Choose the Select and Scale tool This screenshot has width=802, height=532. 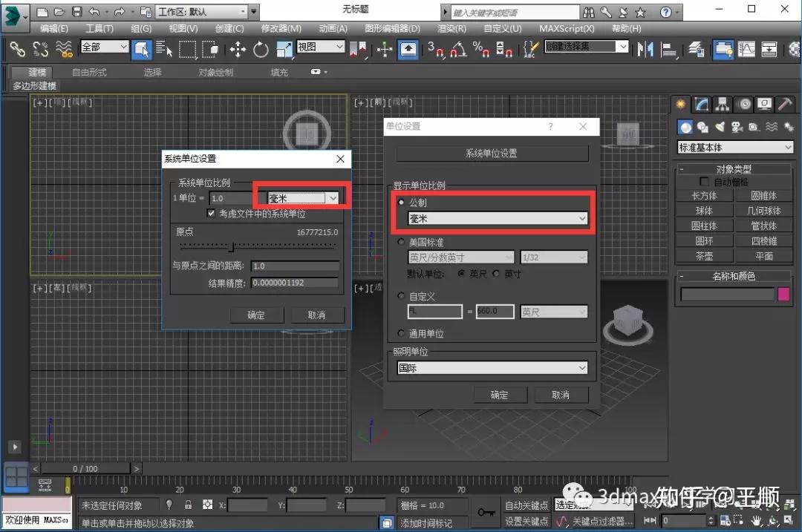(284, 50)
